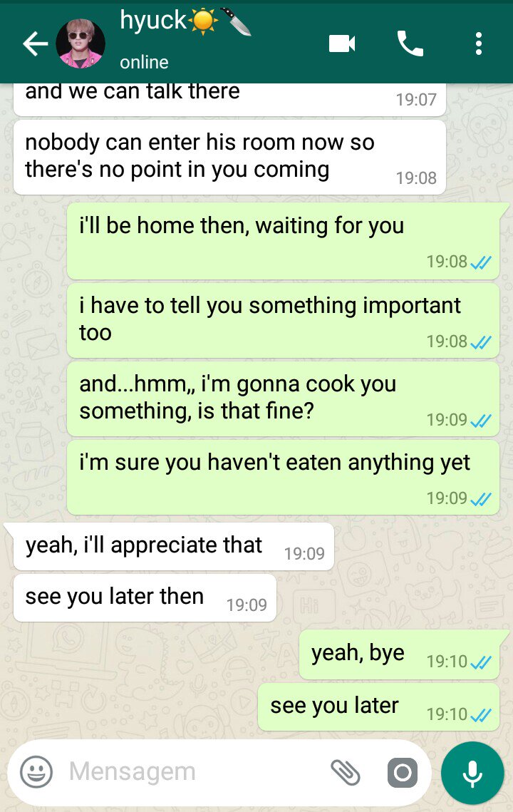Image resolution: width=513 pixels, height=812 pixels.
Task: Tap the "yeah, bye" sent message
Action: [399, 654]
